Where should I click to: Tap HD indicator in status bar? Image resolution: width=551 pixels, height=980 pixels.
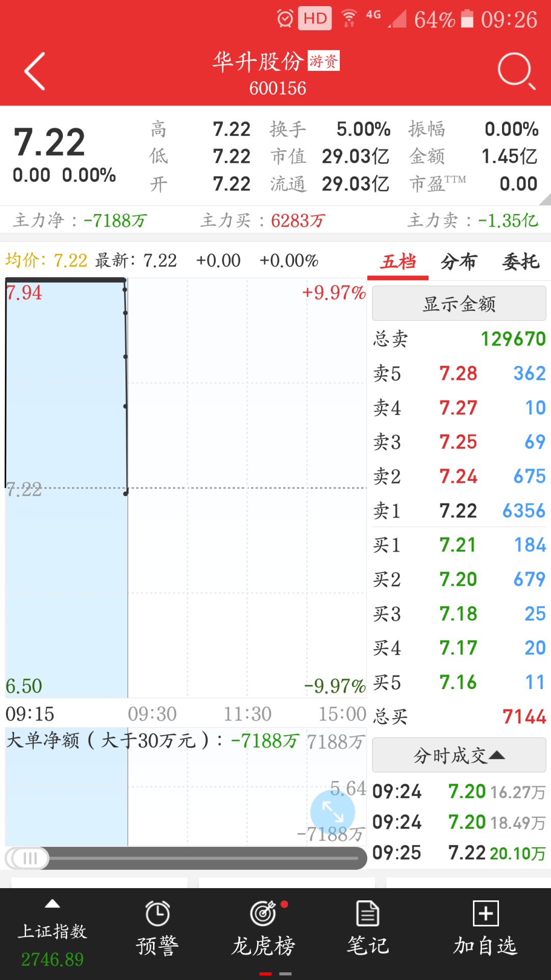point(315,18)
